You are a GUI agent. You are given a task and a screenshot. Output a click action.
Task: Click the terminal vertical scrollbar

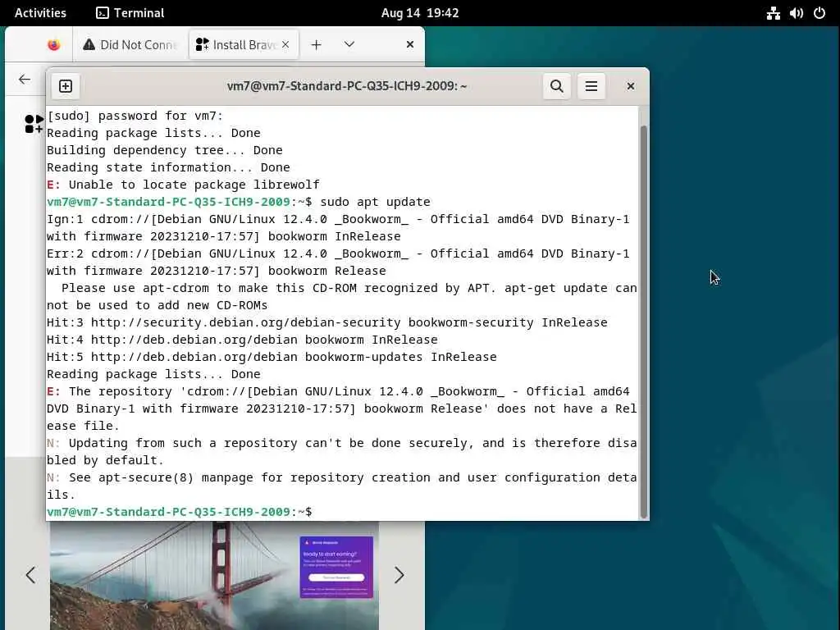(644, 322)
